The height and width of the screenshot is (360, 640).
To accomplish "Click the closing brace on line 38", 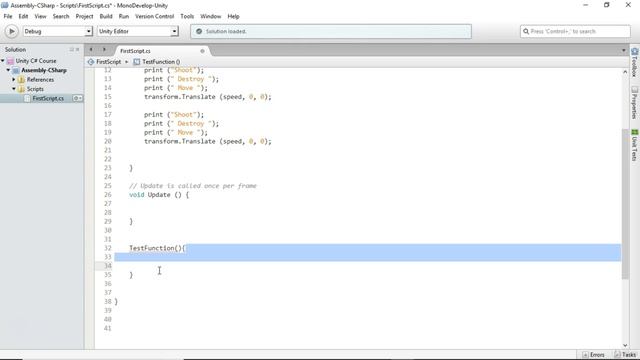I will 116,302.
